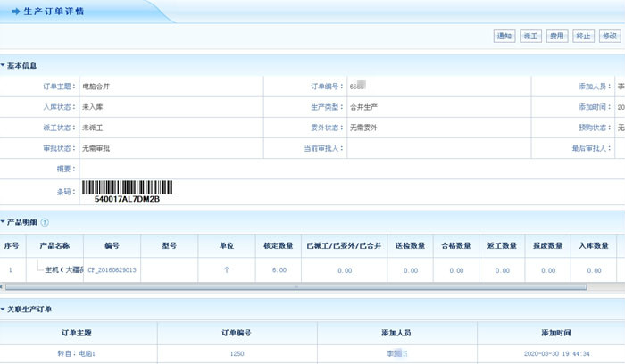The image size is (625, 364).
Task: Click the 修改 button
Action: click(610, 36)
